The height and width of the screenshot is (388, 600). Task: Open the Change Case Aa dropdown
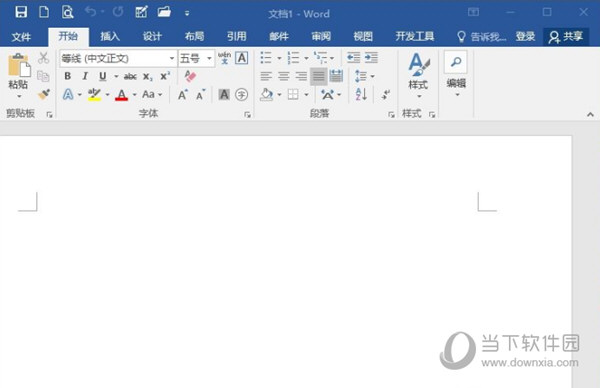(152, 94)
